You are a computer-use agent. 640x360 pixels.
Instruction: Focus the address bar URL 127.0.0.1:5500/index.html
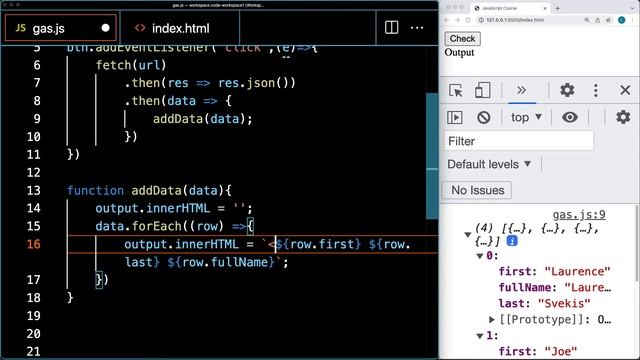pos(515,20)
